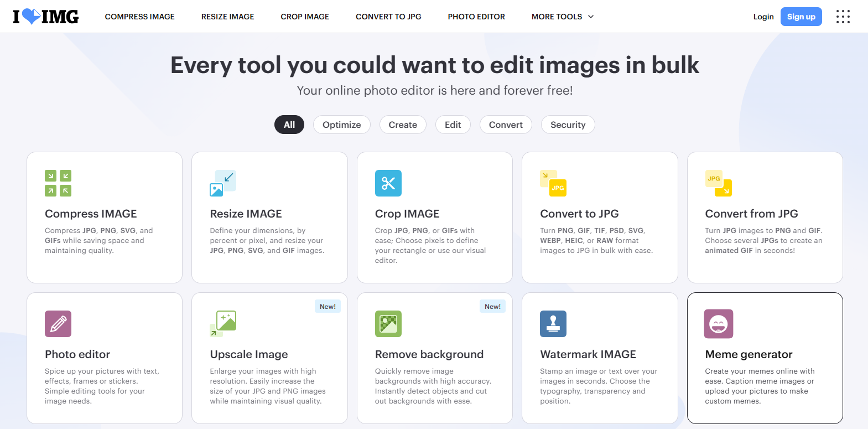Screen dimensions: 868x429
Task: Open the Compress IMAGE card title
Action: pyautogui.click(x=91, y=214)
